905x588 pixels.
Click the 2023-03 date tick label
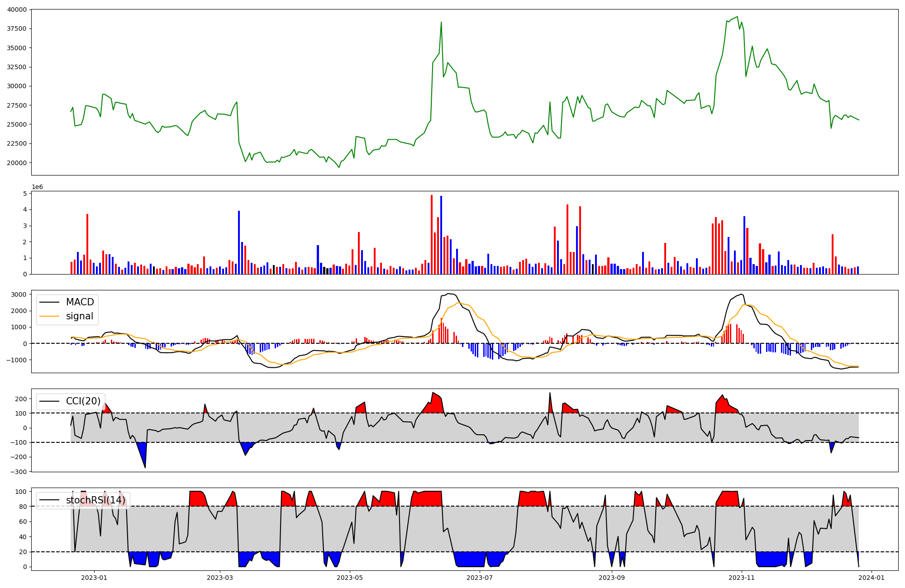[220, 578]
